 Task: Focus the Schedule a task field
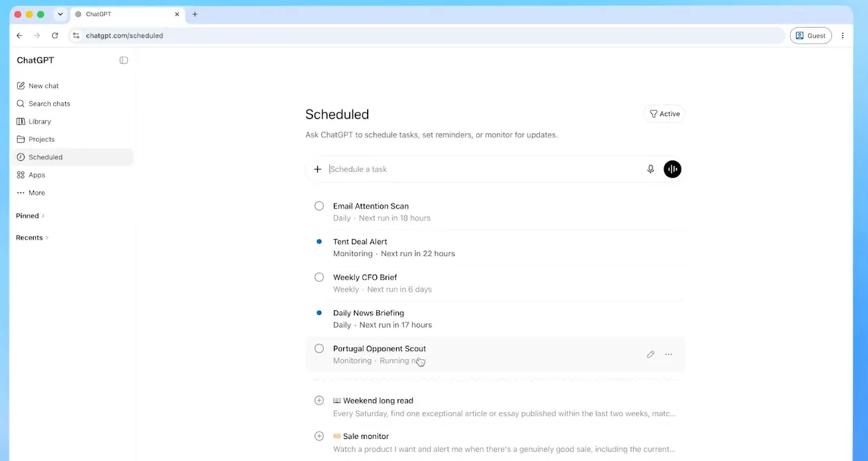pos(484,169)
